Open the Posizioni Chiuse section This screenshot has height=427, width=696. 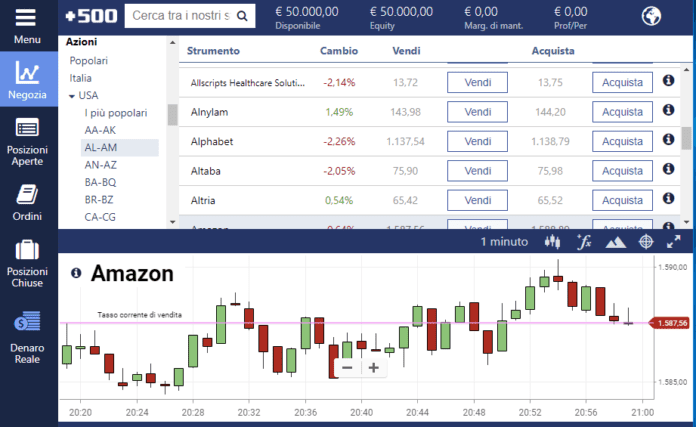[x=27, y=264]
